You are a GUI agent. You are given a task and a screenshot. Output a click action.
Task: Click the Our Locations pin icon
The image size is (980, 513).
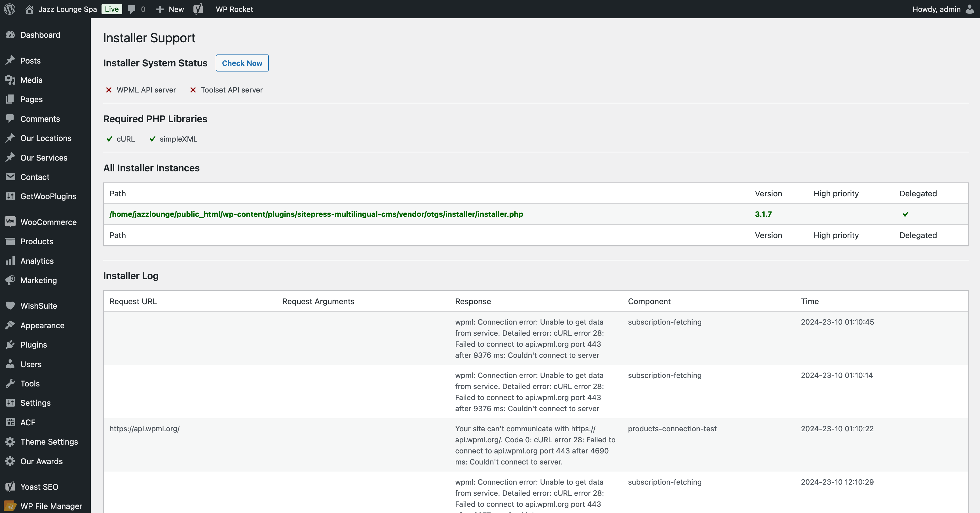click(x=10, y=138)
